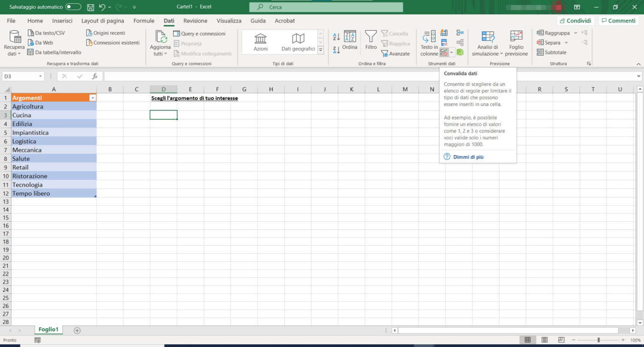This screenshot has width=644, height=347.
Task: Choose the Dati geografici data type
Action: 298,42
